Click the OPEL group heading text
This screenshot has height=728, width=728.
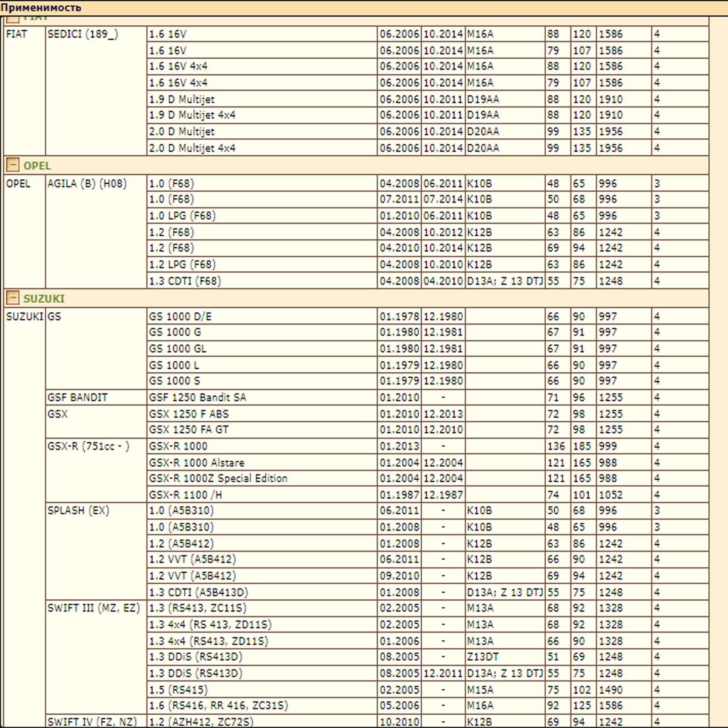coord(37,166)
